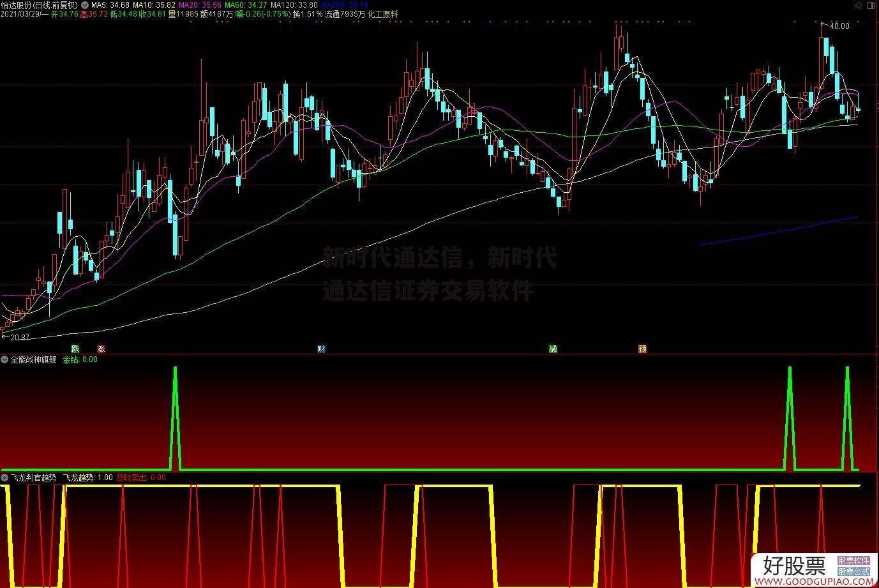Click the blue 财 event marker

[x=321, y=349]
